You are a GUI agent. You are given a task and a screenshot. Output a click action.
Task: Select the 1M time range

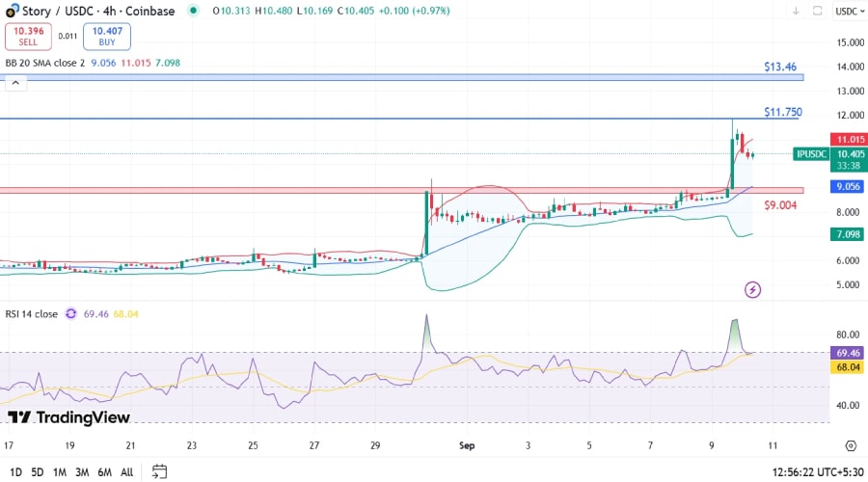[x=60, y=472]
